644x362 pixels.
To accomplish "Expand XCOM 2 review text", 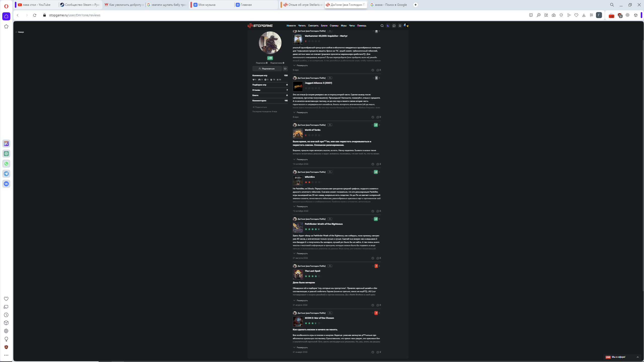I will [300, 347].
